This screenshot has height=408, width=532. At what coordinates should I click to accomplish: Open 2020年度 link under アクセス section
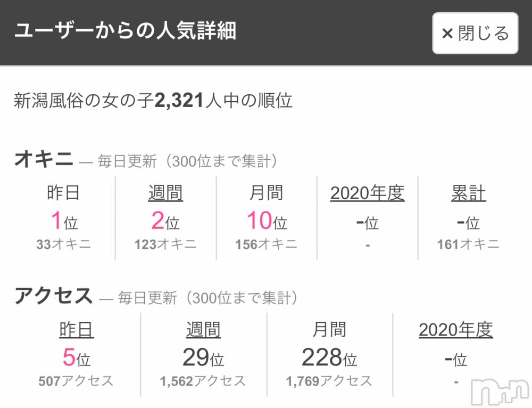tap(455, 330)
